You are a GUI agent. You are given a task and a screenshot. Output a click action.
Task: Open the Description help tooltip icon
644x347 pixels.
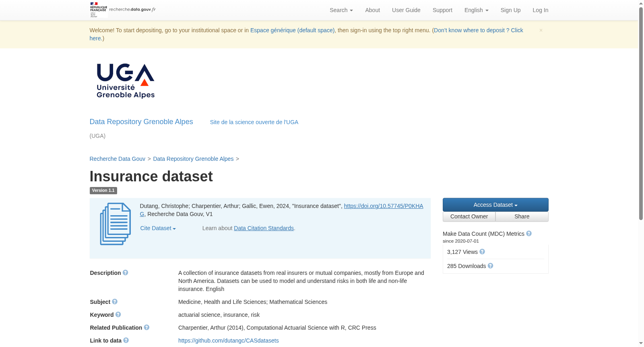point(126,273)
